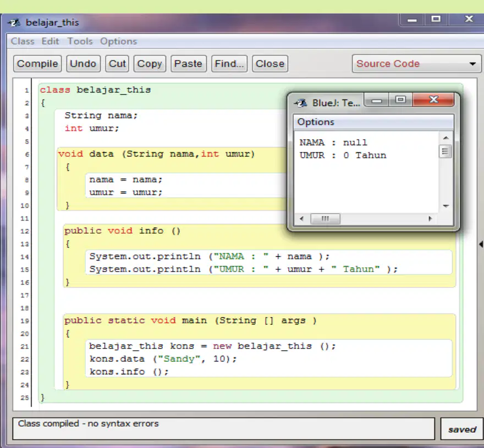Close the BlueJ Terminal window
This screenshot has height=448, width=484.
coord(434,99)
